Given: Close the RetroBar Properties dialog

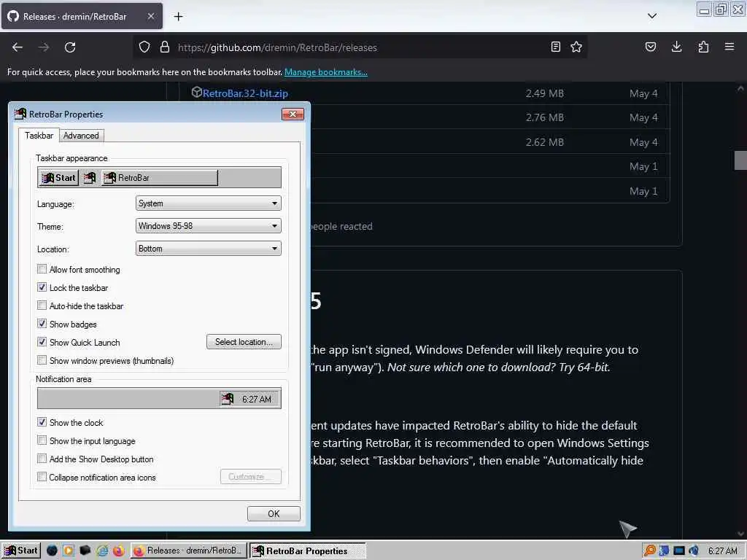Looking at the screenshot, I should (x=293, y=114).
